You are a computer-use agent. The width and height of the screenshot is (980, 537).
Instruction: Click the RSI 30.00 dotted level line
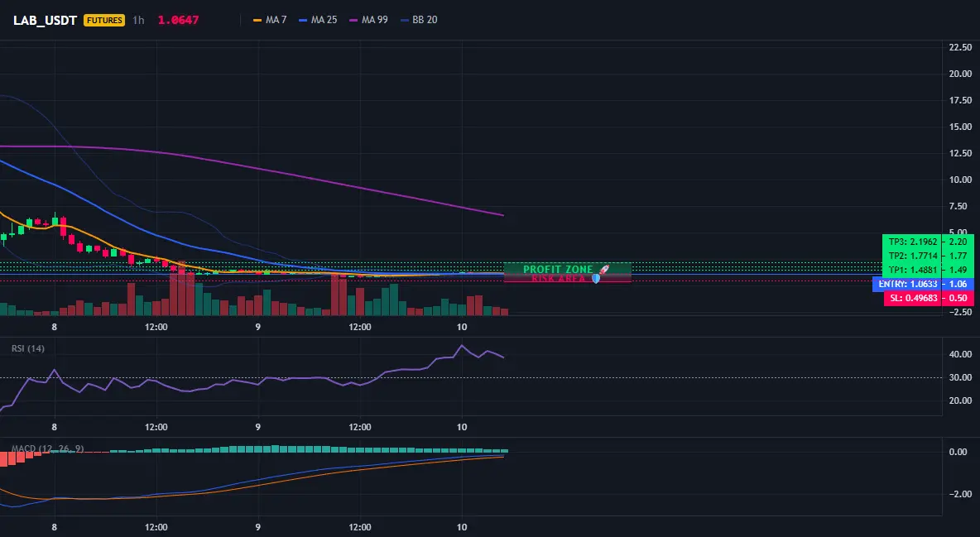point(471,377)
